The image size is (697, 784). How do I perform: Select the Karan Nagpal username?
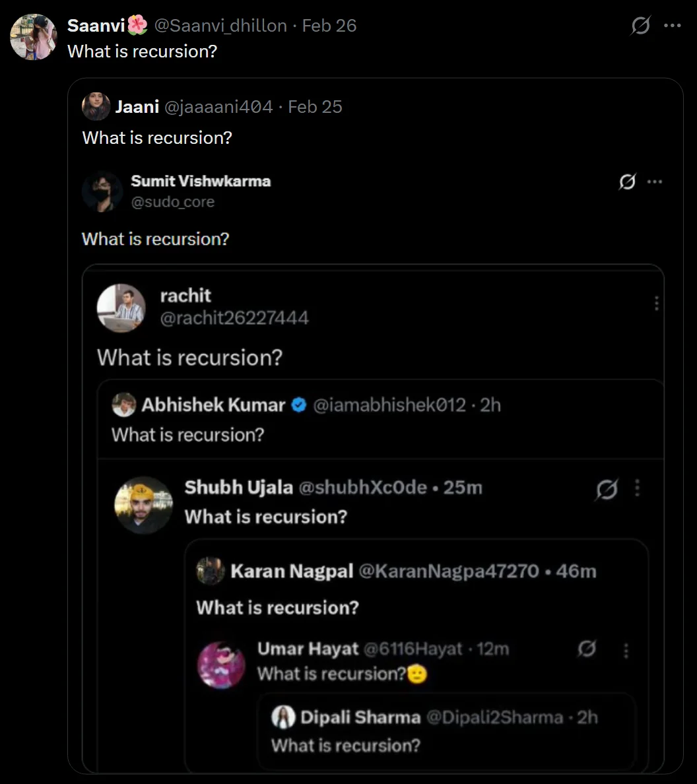(x=292, y=571)
